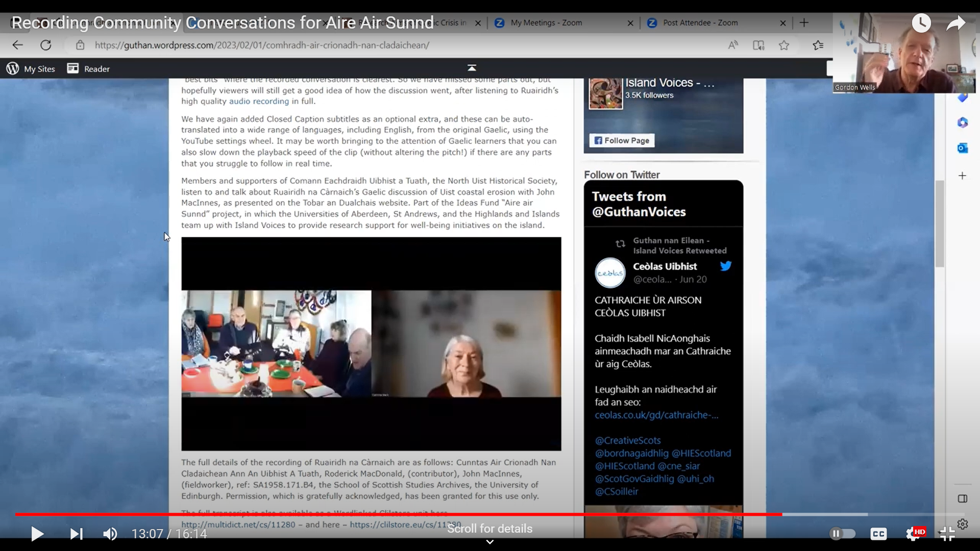Click browser refresh icon
Screen dimensions: 980x551
coord(46,45)
